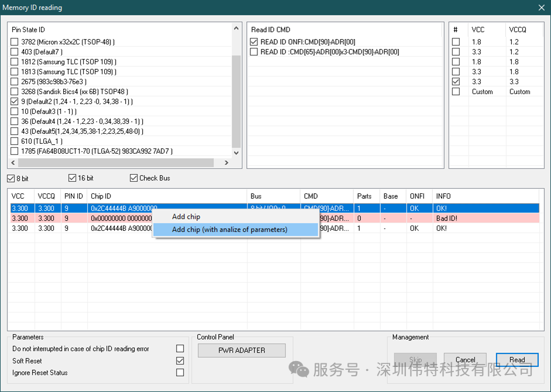Image resolution: width=551 pixels, height=392 pixels.
Task: Uncheck the 3.3 / 3.3 voltage option
Action: tap(456, 82)
